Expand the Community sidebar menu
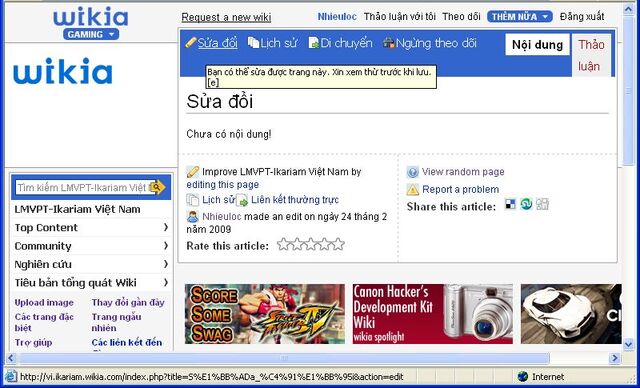Image resolution: width=640 pixels, height=388 pixels. pos(92,246)
